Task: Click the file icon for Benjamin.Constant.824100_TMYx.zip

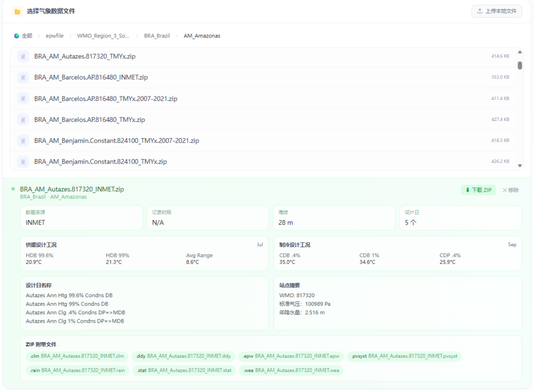Action: tap(23, 162)
